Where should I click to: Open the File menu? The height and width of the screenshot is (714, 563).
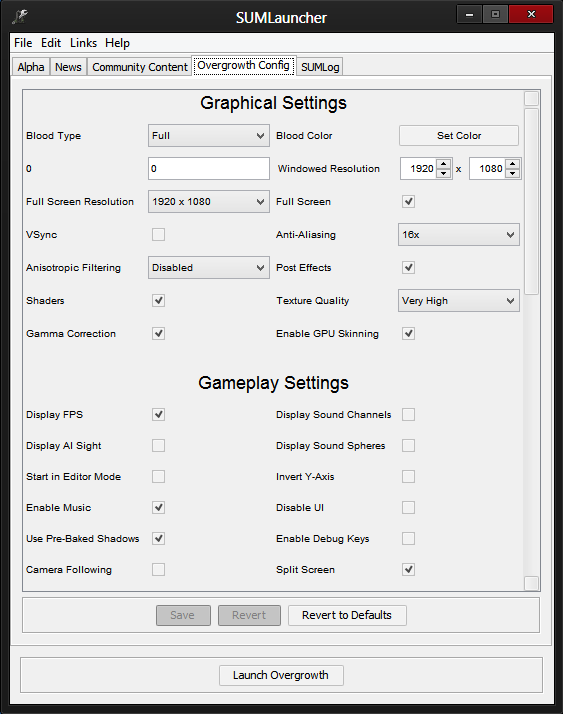(23, 43)
